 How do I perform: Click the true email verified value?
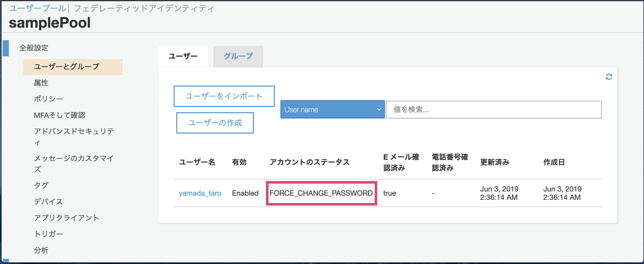pyautogui.click(x=390, y=193)
